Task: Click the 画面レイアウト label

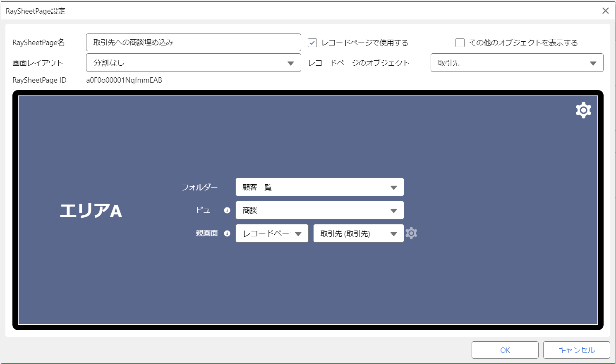Action: (38, 63)
